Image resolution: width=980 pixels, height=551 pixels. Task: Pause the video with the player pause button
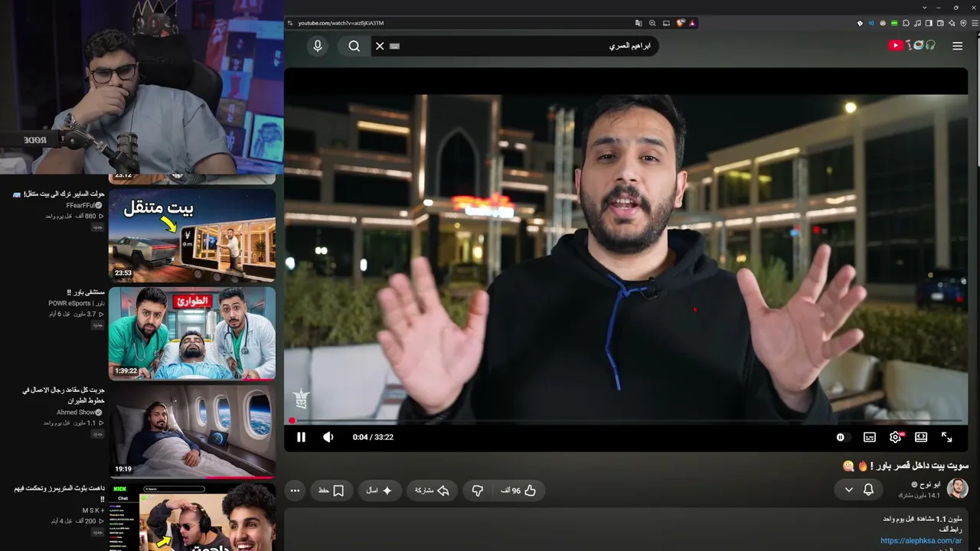(x=301, y=437)
